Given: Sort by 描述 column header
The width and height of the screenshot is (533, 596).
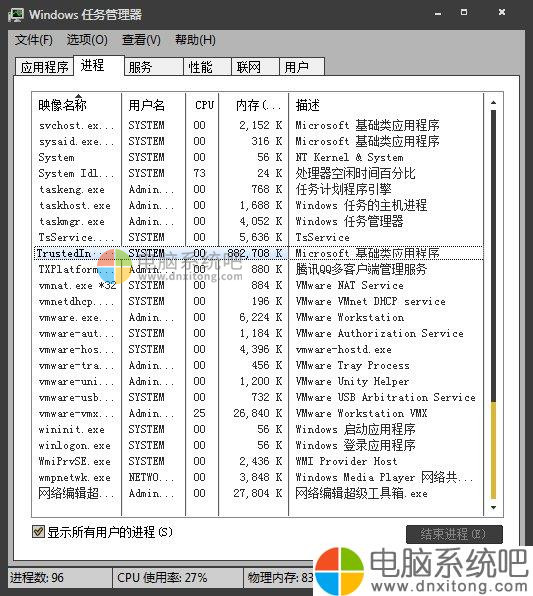Looking at the screenshot, I should (x=386, y=105).
